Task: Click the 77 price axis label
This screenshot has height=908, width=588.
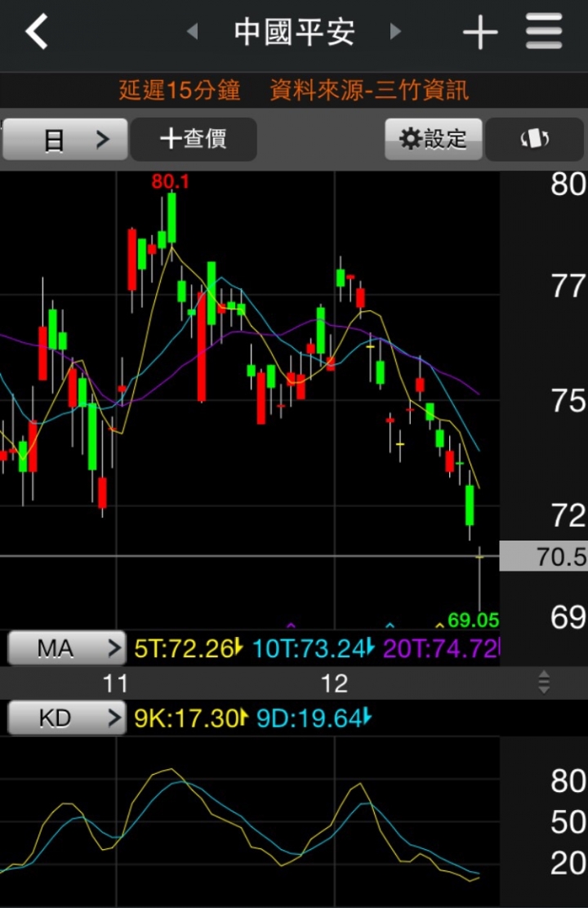Action: click(x=568, y=286)
